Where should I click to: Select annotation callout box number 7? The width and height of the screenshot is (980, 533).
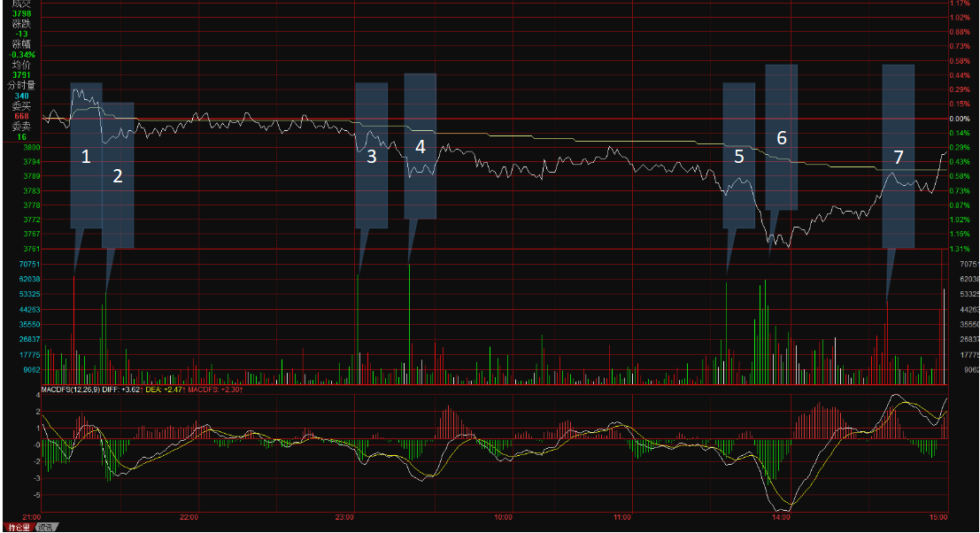point(899,156)
